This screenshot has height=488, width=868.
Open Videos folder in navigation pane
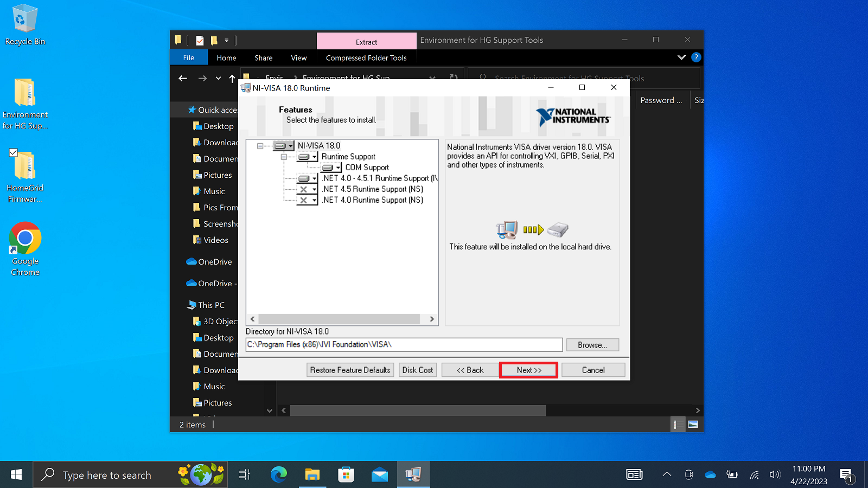pyautogui.click(x=211, y=240)
